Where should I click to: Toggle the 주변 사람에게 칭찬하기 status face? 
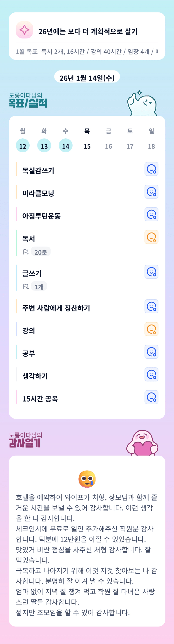point(151,307)
